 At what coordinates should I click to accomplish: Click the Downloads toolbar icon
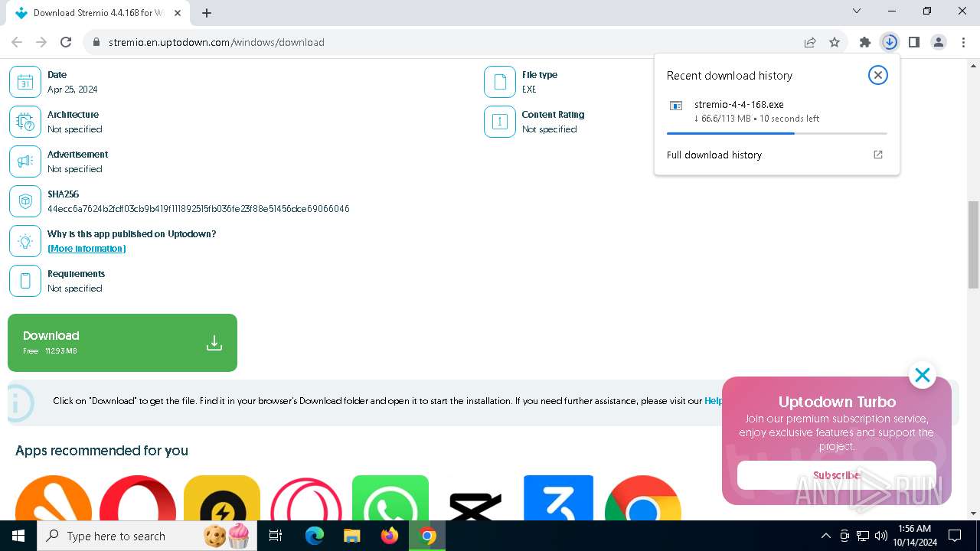pyautogui.click(x=890, y=42)
